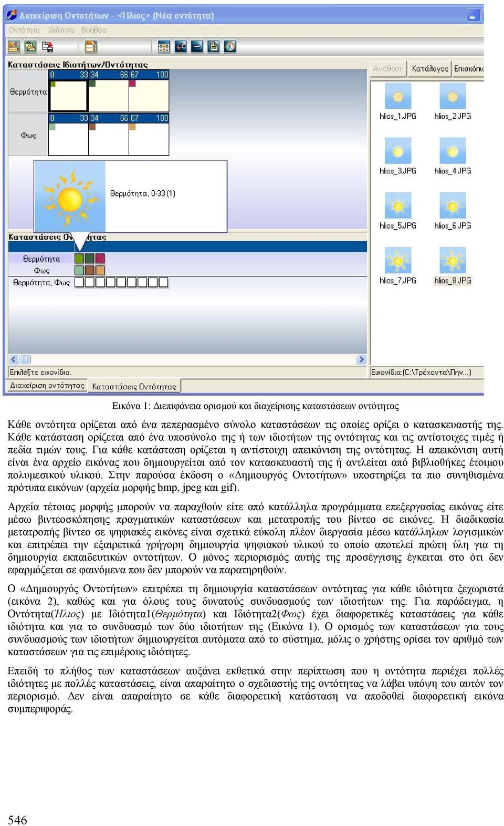504x826 pixels.
Task: Click orange swatch in lower Φως row
Action: (100, 270)
